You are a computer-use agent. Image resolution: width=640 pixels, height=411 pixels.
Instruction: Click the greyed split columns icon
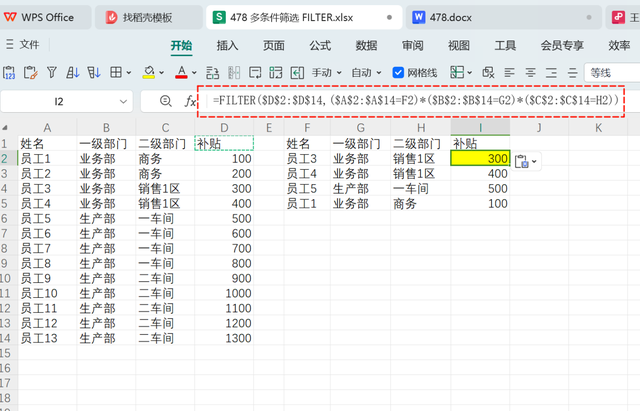[x=234, y=73]
